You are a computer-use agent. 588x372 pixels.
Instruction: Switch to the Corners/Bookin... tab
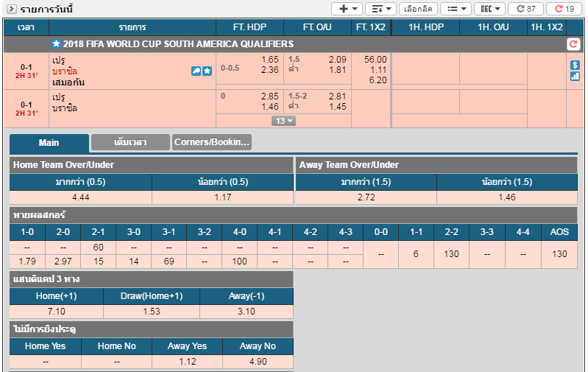pyautogui.click(x=212, y=142)
